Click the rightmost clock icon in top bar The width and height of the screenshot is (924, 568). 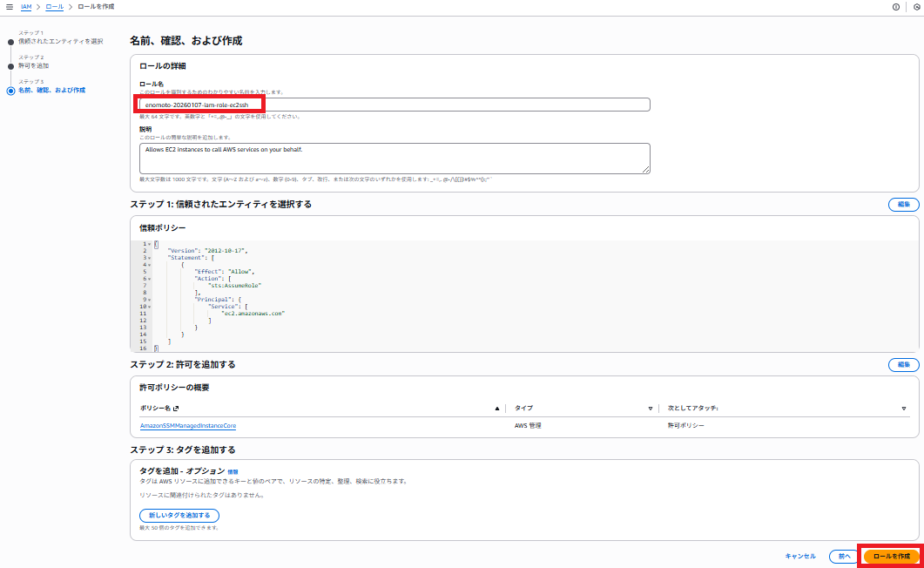pyautogui.click(x=916, y=7)
